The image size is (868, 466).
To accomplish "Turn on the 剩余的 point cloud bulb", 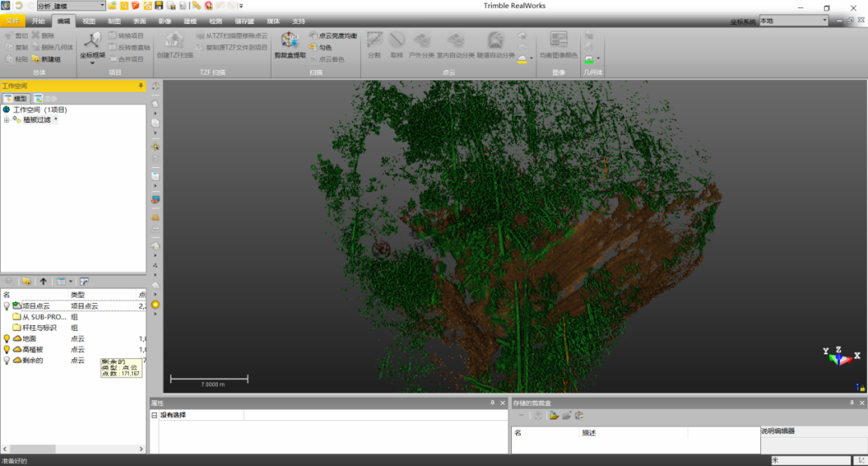I will tap(7, 362).
